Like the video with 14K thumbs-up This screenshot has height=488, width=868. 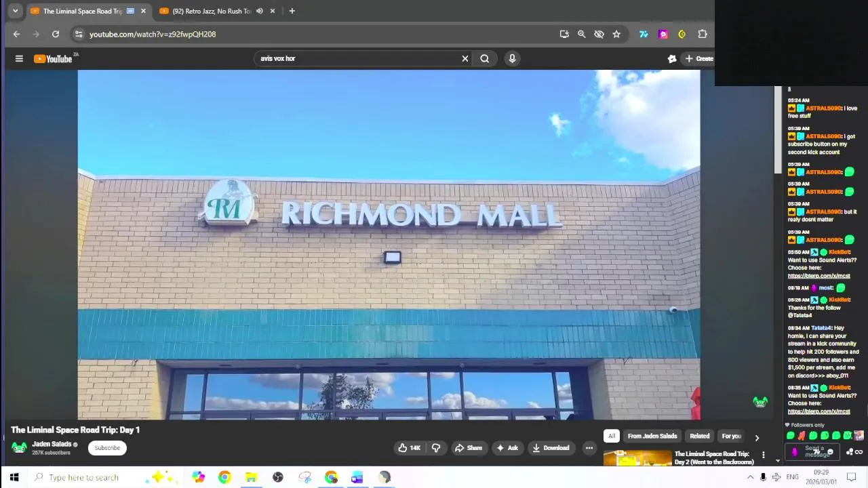[x=409, y=448]
